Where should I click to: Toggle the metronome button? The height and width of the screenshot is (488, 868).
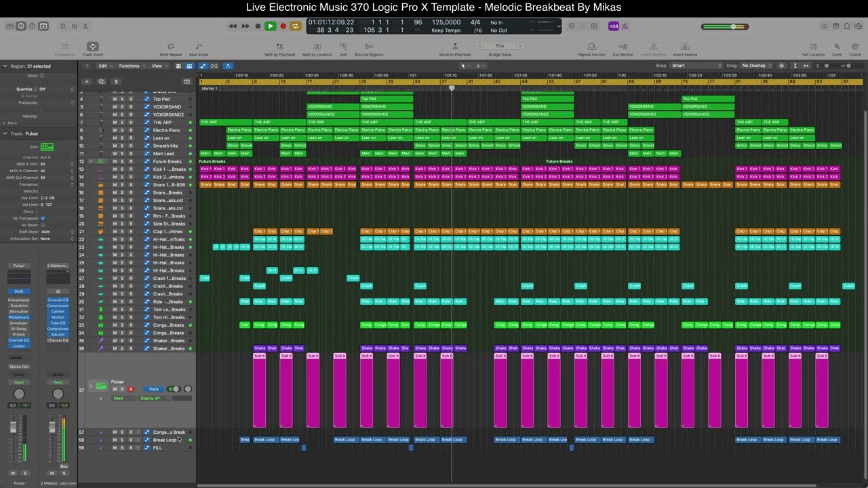click(x=625, y=26)
